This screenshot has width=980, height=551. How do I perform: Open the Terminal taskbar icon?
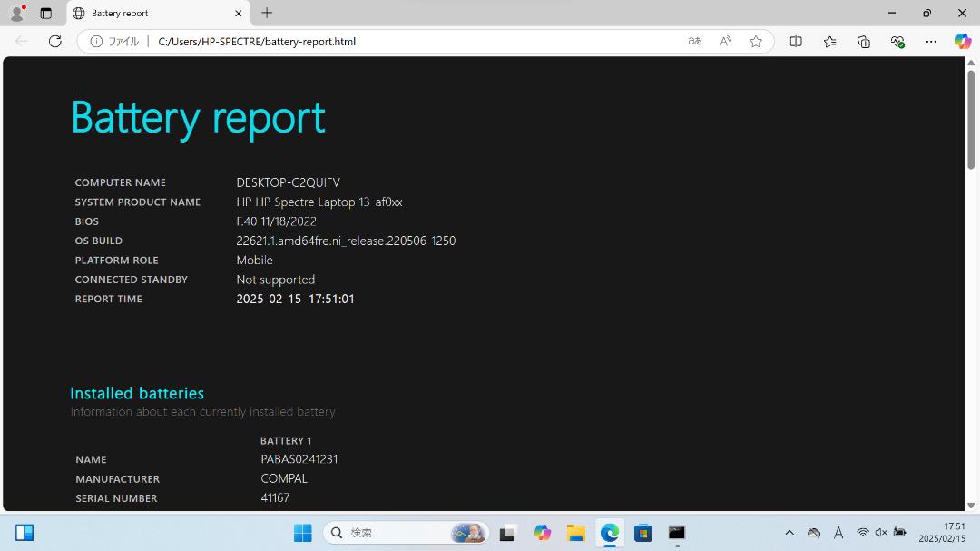677,532
